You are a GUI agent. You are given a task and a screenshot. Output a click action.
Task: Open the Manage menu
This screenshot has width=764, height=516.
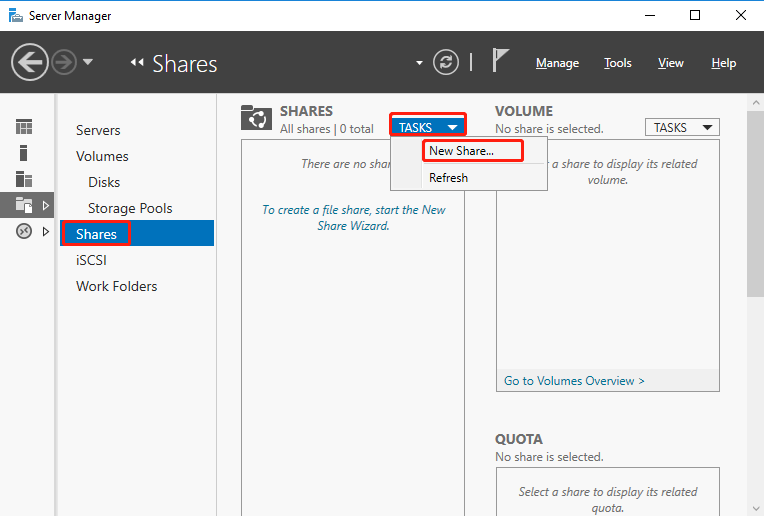pyautogui.click(x=557, y=63)
